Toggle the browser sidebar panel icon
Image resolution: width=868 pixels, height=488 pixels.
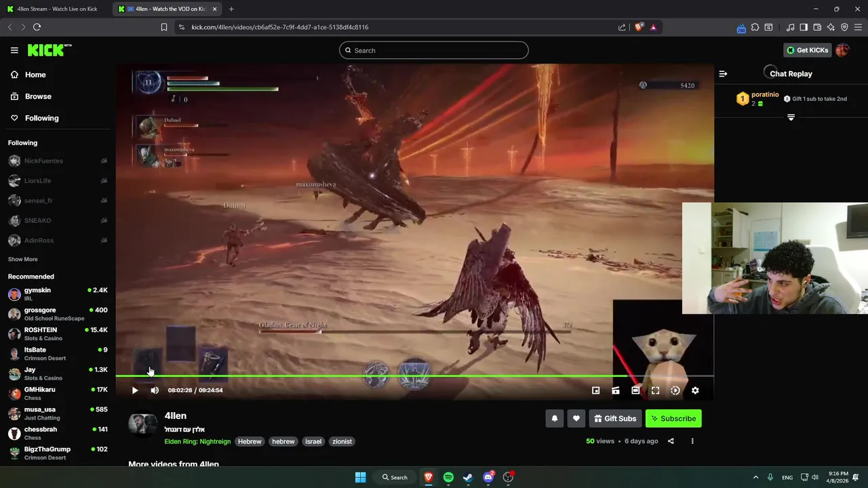pos(804,27)
